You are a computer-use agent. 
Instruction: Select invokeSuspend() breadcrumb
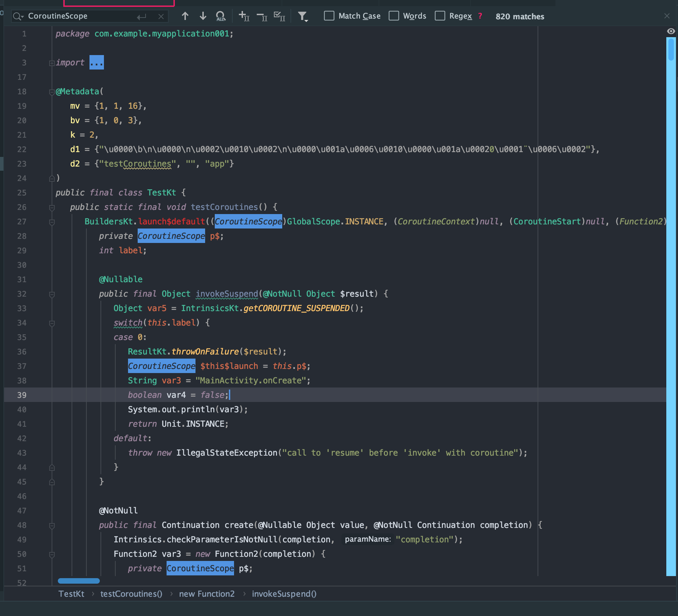pos(284,594)
